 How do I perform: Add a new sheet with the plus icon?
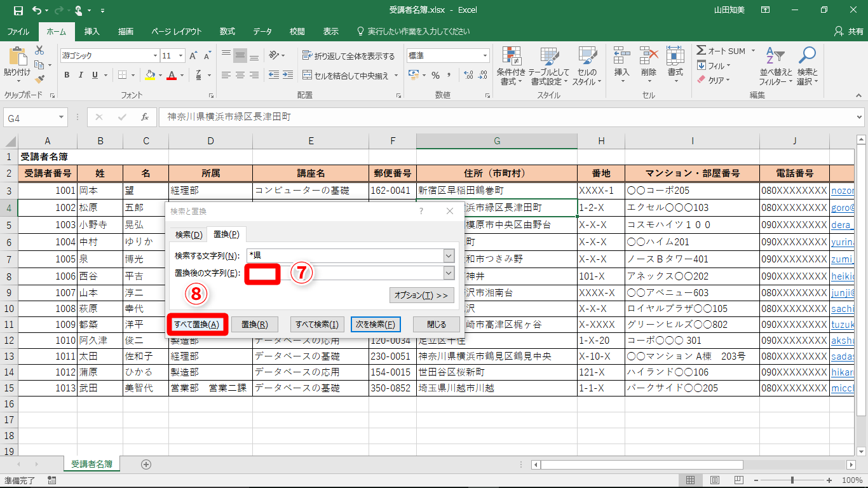point(146,464)
